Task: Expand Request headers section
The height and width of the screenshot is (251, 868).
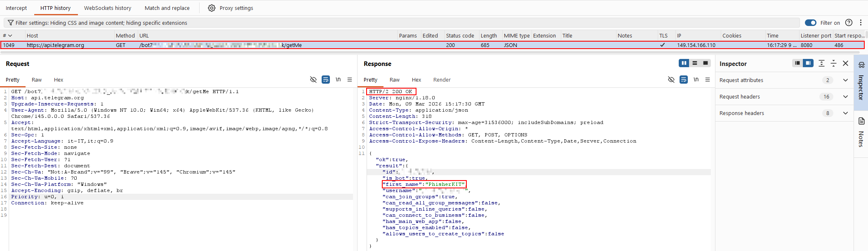Action: 845,96
